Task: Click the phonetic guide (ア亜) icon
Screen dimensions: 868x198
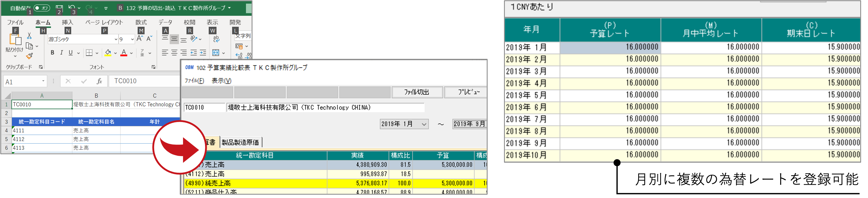Action: [x=142, y=53]
